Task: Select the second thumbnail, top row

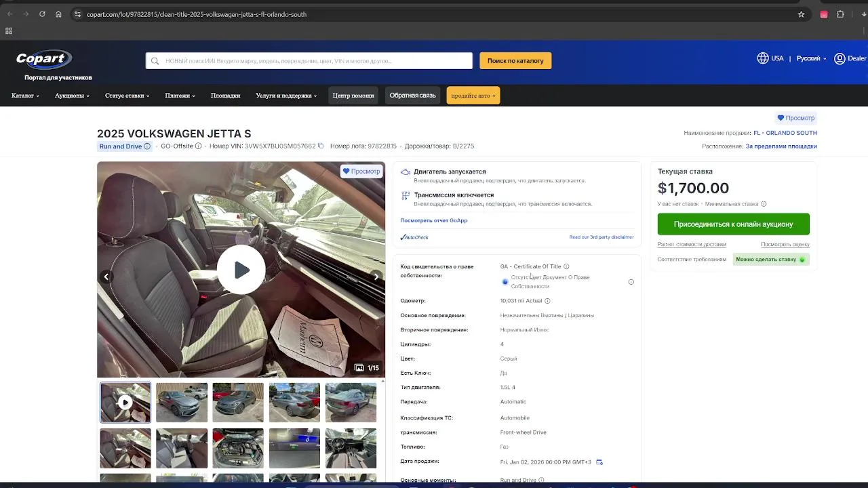Action: (182, 403)
